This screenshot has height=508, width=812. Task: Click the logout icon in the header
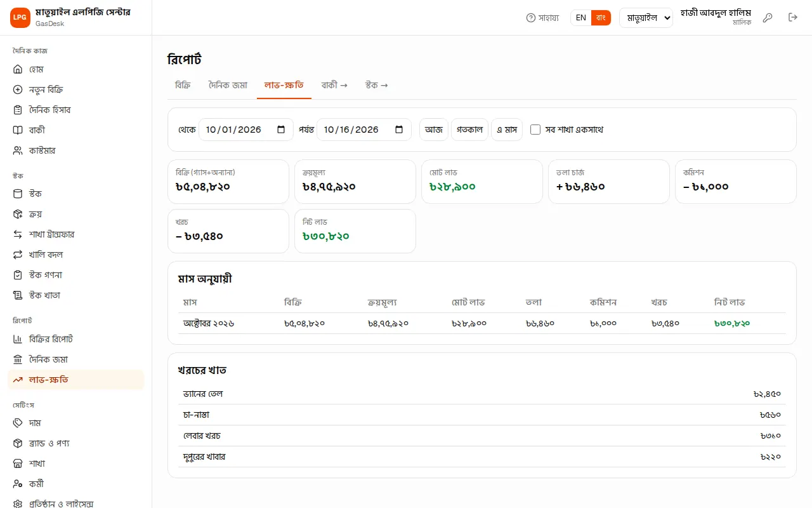[x=793, y=18]
